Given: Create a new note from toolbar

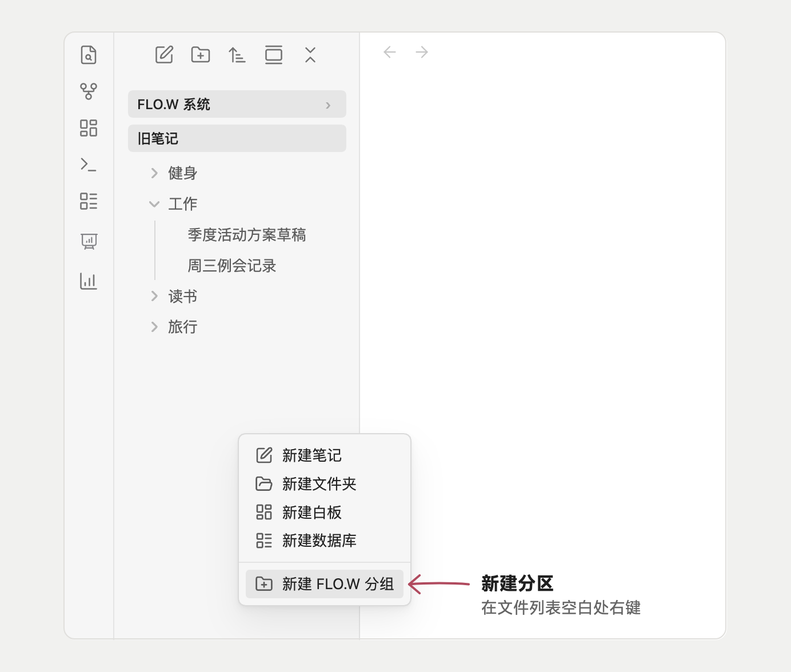Looking at the screenshot, I should (x=164, y=55).
